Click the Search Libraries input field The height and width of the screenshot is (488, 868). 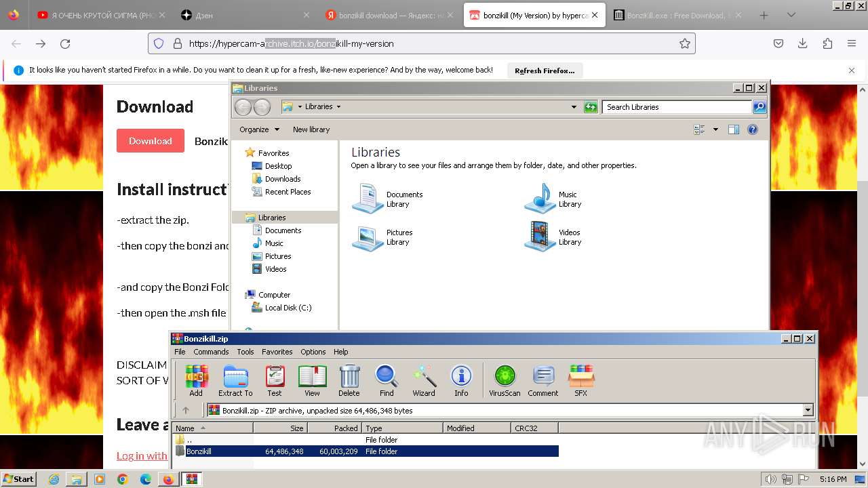[677, 107]
